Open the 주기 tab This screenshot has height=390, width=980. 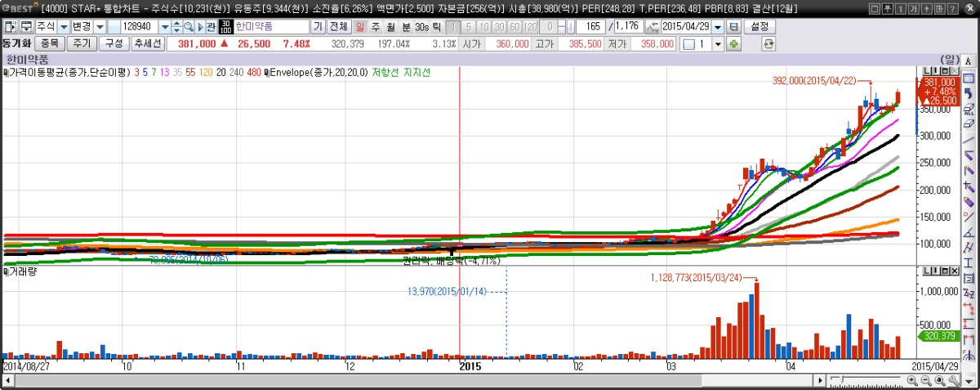click(x=82, y=43)
